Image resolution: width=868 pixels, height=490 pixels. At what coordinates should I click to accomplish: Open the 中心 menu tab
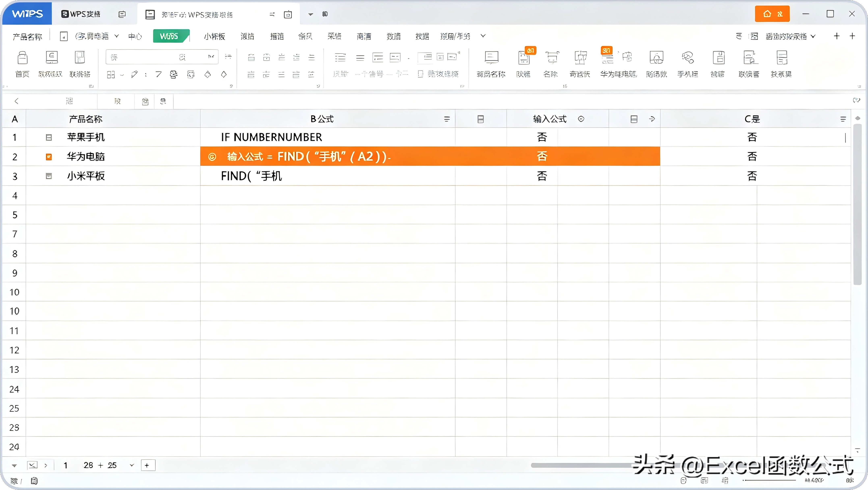[x=135, y=36]
